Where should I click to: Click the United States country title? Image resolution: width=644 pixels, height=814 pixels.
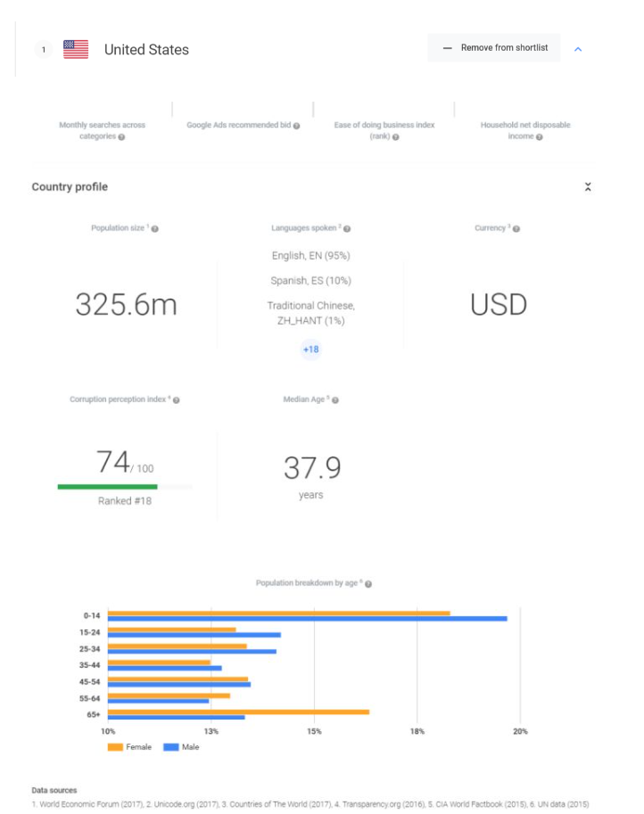coord(146,50)
